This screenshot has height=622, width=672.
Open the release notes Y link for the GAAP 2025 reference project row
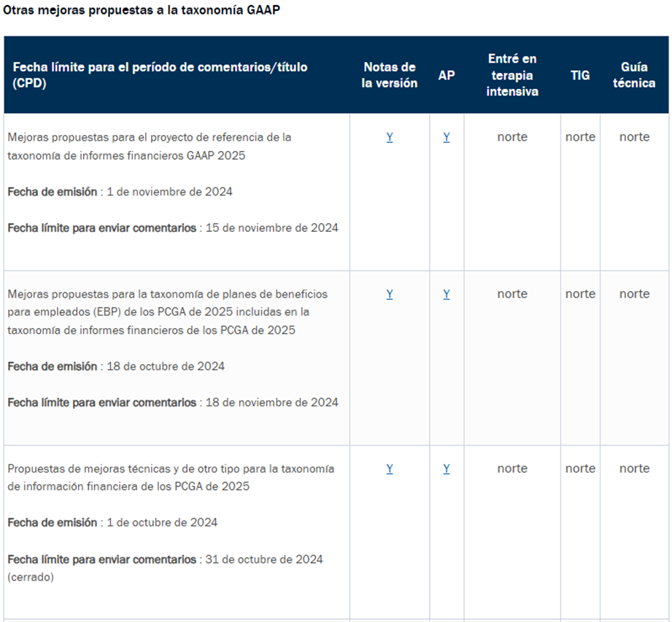[x=390, y=137]
